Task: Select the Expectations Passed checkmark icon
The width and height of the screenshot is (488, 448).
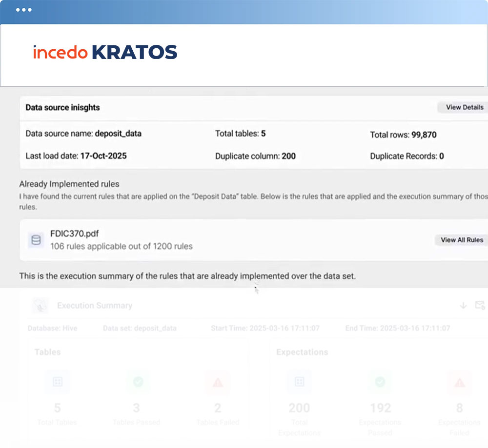Action: [x=380, y=382]
